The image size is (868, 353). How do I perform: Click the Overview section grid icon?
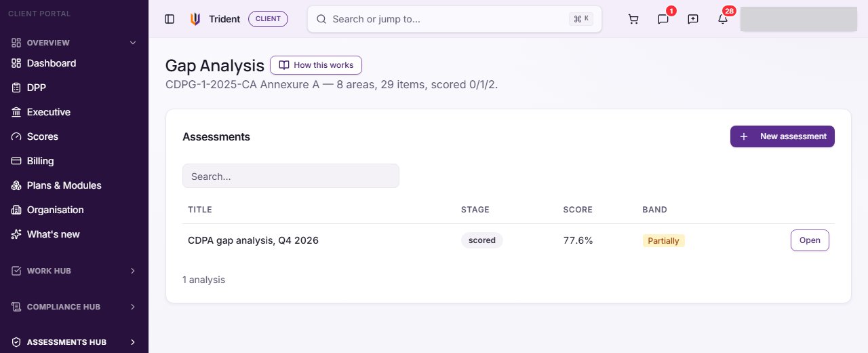pyautogui.click(x=16, y=43)
